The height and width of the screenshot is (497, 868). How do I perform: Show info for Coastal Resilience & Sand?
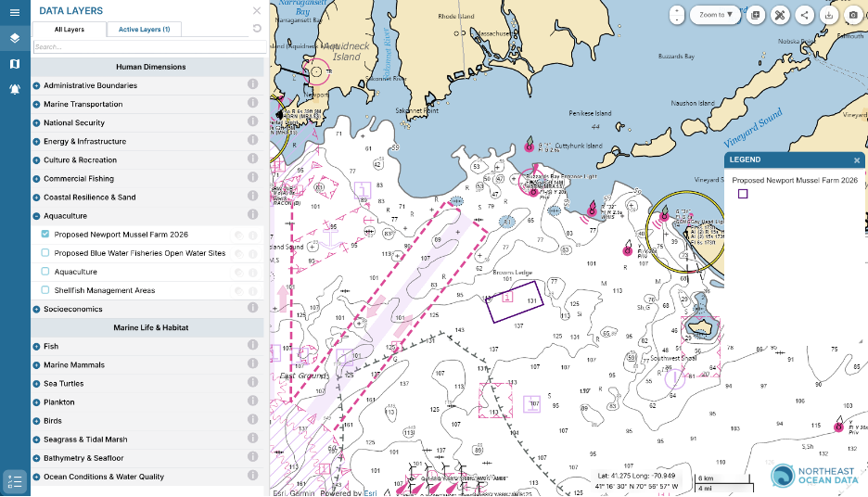[x=253, y=196]
